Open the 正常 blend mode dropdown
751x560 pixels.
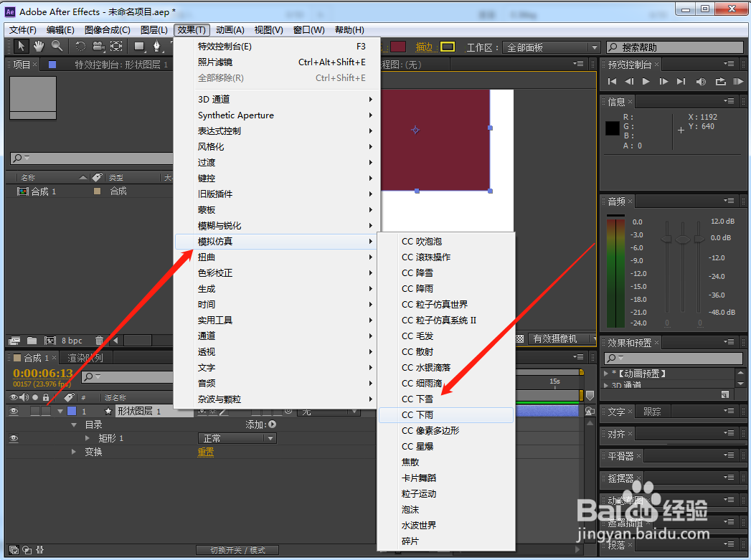(x=237, y=438)
